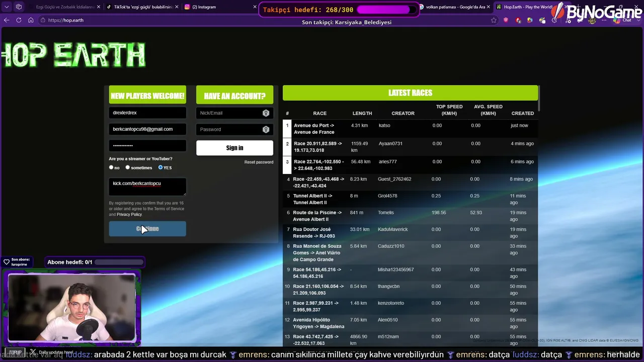The width and height of the screenshot is (644, 362).
Task: Select the 'YES' streamer option
Action: (x=160, y=167)
